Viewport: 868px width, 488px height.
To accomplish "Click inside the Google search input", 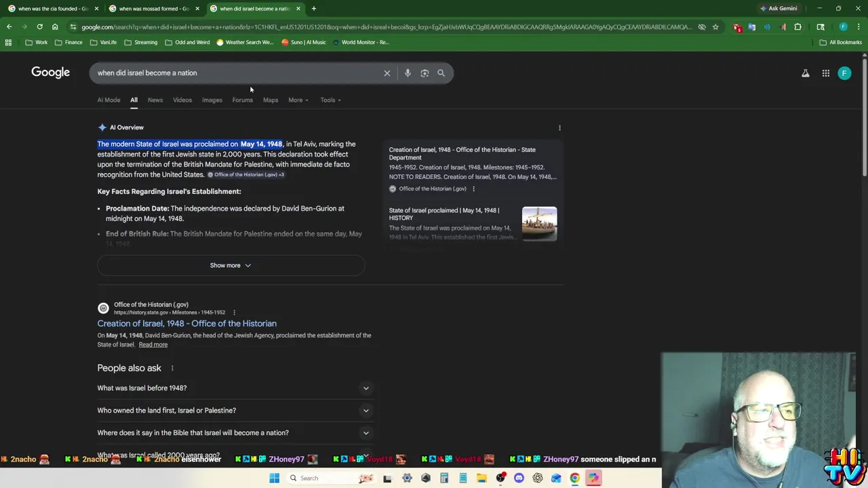I will pos(237,73).
